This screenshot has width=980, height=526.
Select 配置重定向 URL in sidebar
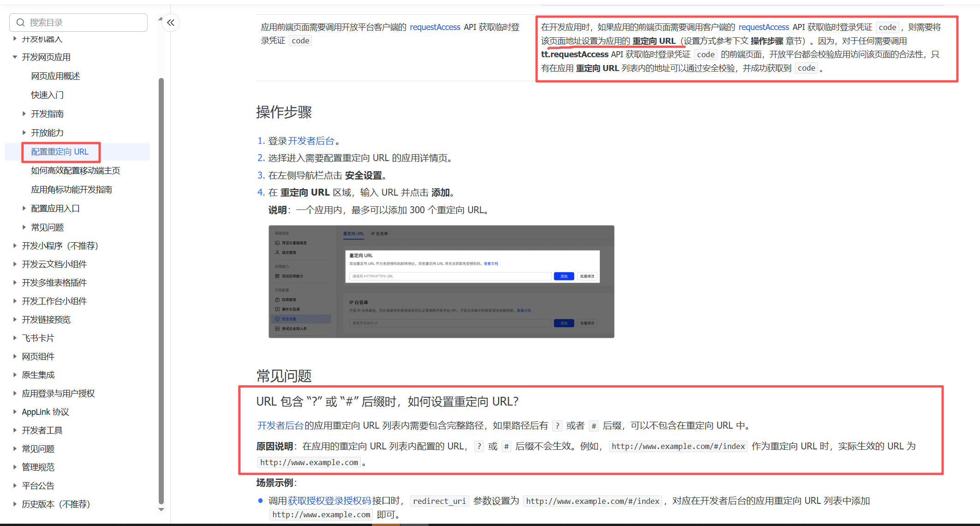click(x=60, y=152)
